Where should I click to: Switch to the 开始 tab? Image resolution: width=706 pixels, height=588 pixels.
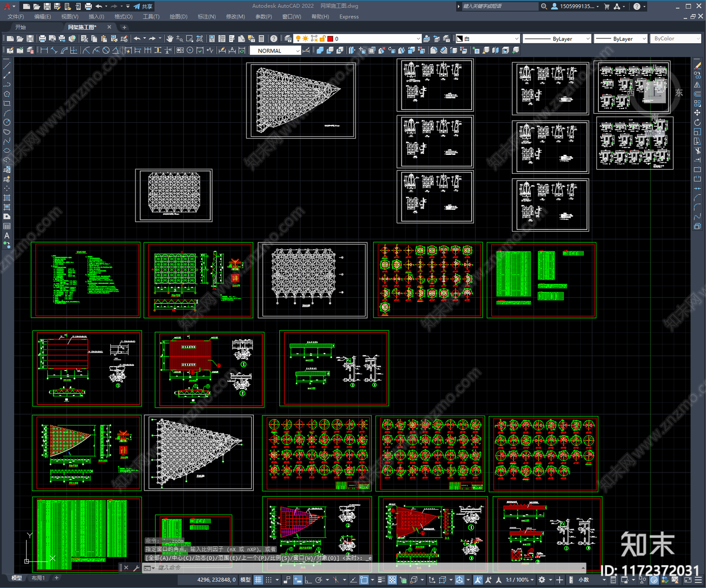coord(21,27)
